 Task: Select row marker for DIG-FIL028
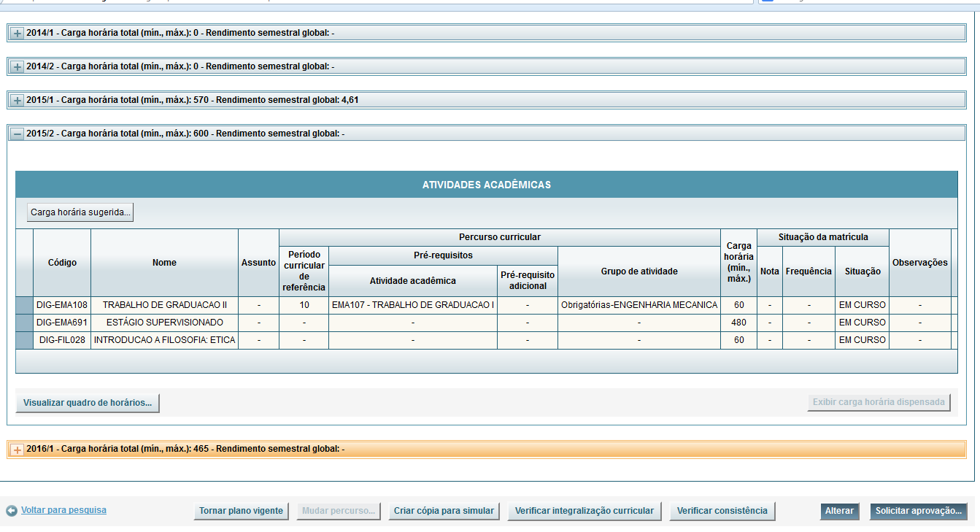coord(25,340)
